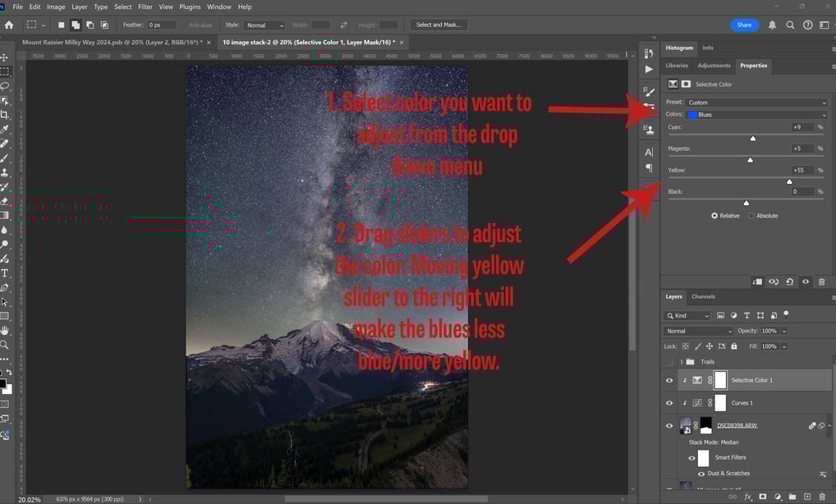Select the Eyedropper tool

coord(5,129)
